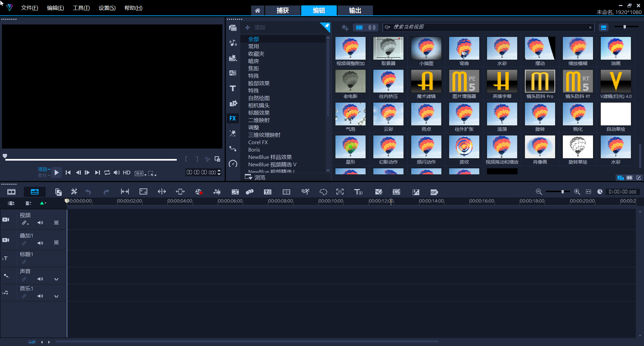This screenshot has height=346, width=644.
Task: Open the 编辑(E) menu
Action: (55, 8)
